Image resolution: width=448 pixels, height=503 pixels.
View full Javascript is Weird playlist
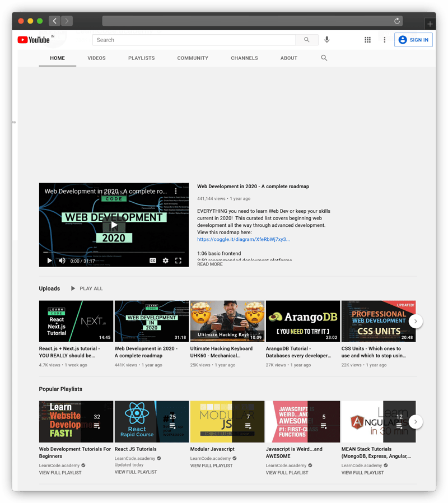(287, 473)
